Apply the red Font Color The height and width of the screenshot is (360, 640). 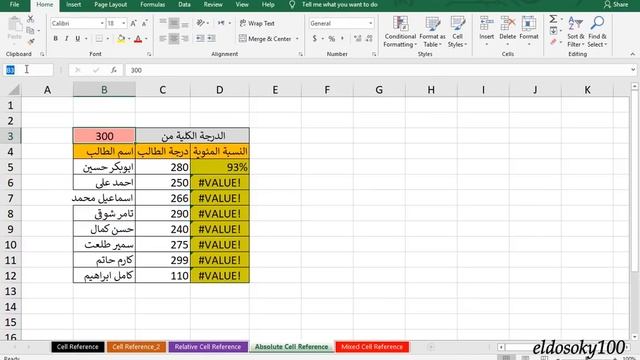pyautogui.click(x=138, y=39)
